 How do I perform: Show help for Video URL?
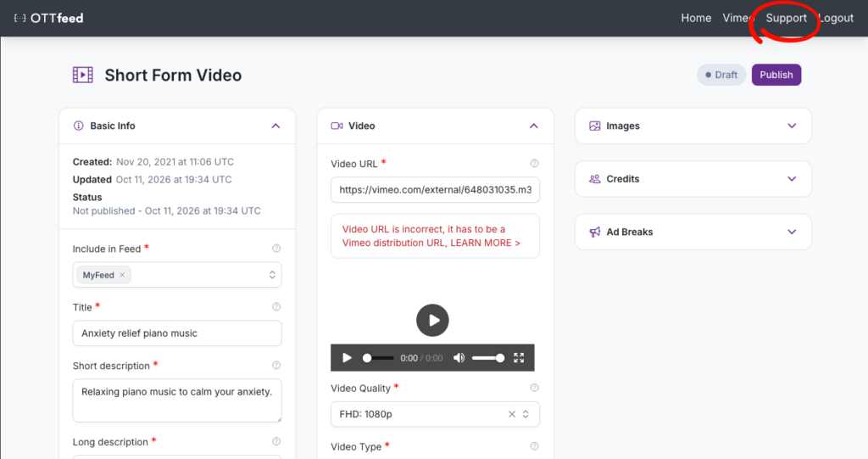(534, 164)
